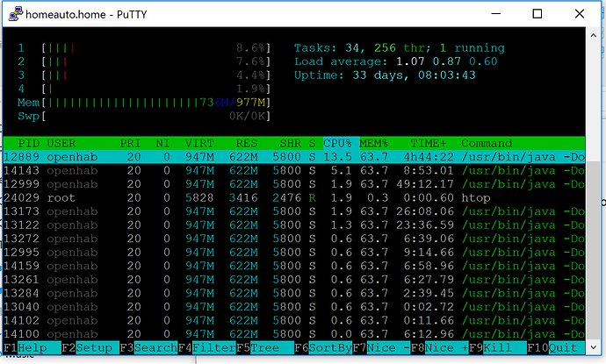Open F2 Setup in htop footer
Image resolution: width=606 pixels, height=364 pixels.
(88, 347)
